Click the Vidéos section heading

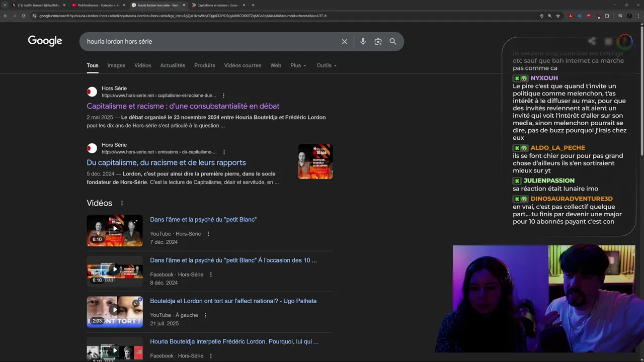(99, 203)
